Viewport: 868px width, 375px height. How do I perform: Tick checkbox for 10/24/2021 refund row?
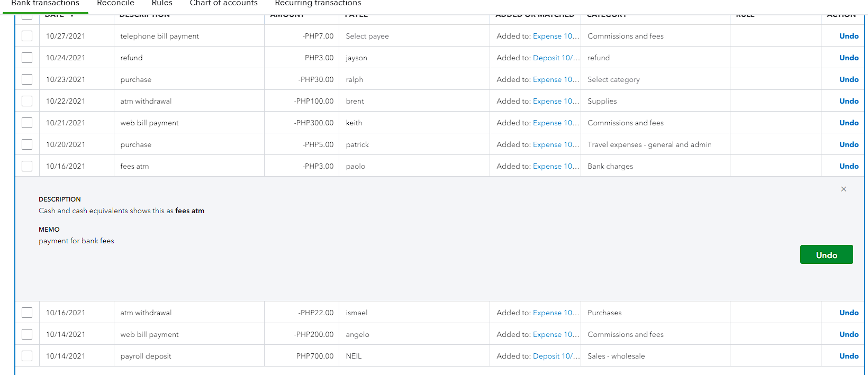27,58
